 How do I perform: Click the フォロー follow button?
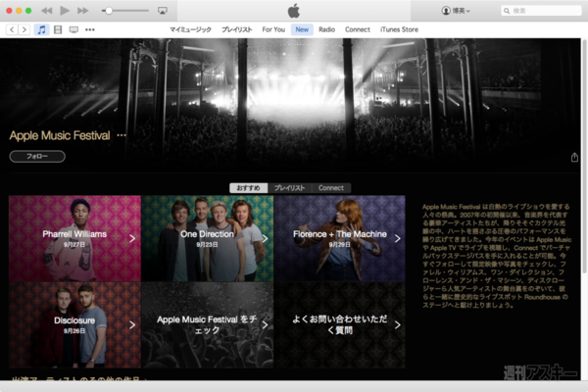tap(37, 157)
